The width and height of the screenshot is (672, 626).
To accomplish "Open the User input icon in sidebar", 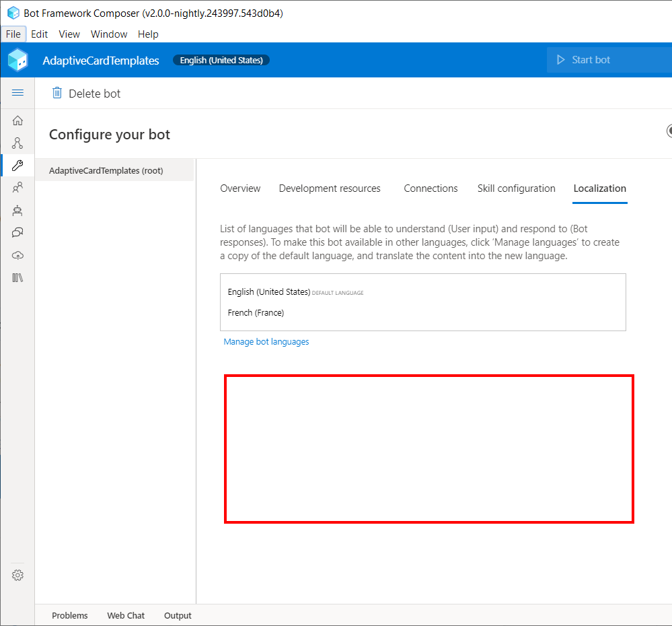I will tap(17, 187).
